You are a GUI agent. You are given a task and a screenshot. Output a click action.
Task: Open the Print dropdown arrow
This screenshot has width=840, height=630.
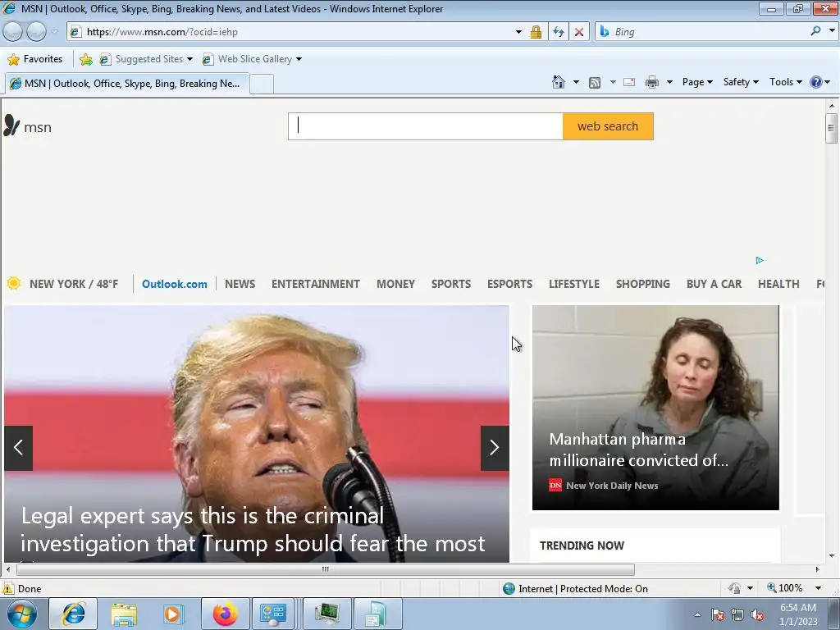pyautogui.click(x=669, y=82)
